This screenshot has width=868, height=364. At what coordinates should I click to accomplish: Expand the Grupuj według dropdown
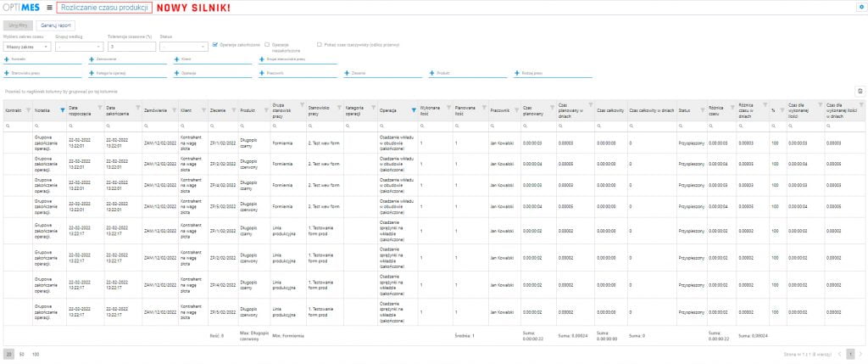80,48
